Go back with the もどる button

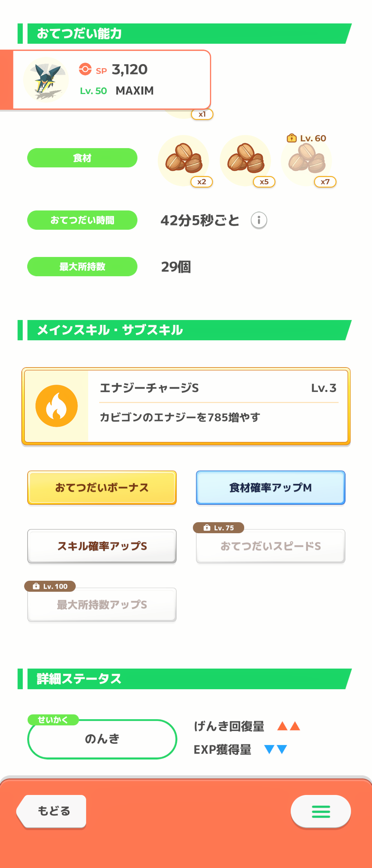tap(52, 811)
